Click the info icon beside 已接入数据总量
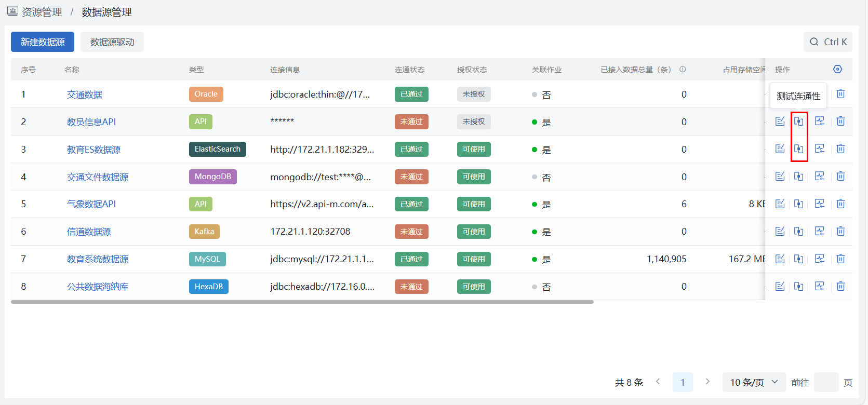This screenshot has height=405, width=868. pyautogui.click(x=683, y=69)
